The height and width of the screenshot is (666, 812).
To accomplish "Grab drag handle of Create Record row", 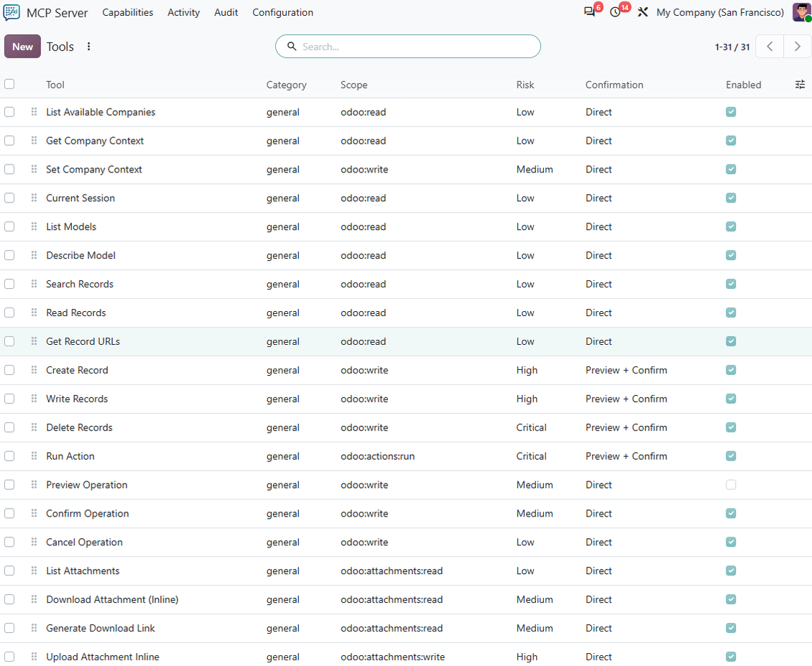I will point(34,370).
